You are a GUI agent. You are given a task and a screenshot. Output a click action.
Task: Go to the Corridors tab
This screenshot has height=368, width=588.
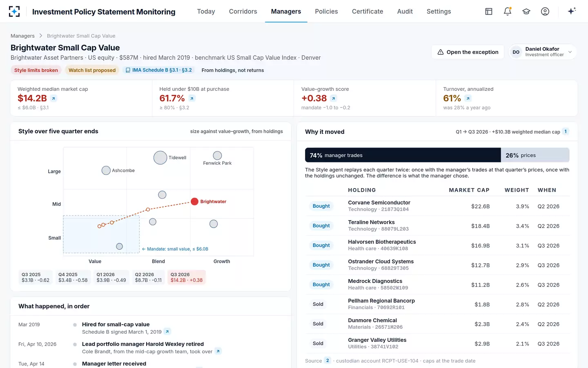[x=243, y=11]
